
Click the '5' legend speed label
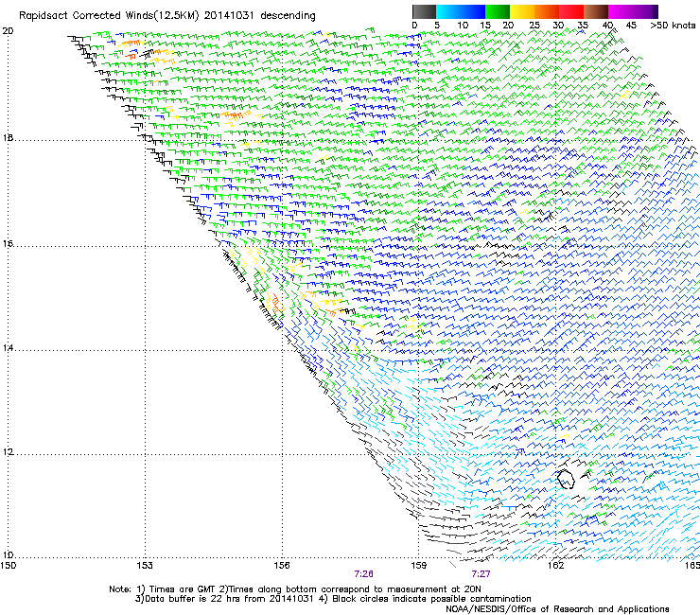pyautogui.click(x=437, y=26)
